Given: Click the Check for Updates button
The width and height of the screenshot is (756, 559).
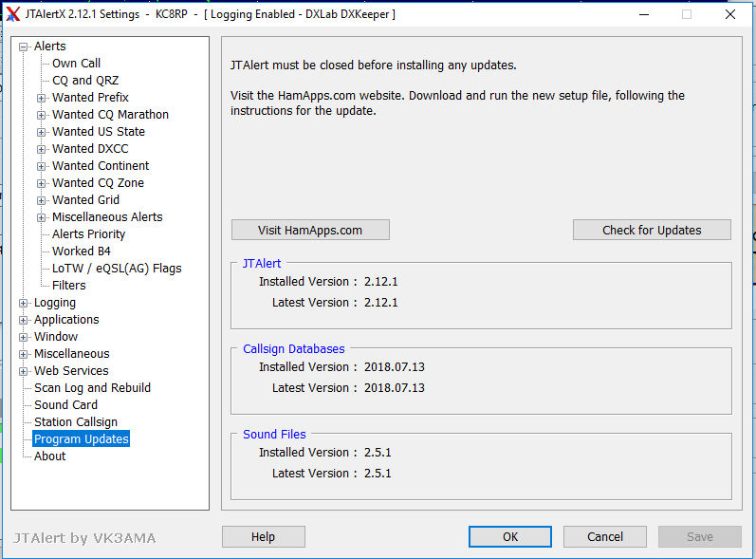Looking at the screenshot, I should click(652, 230).
